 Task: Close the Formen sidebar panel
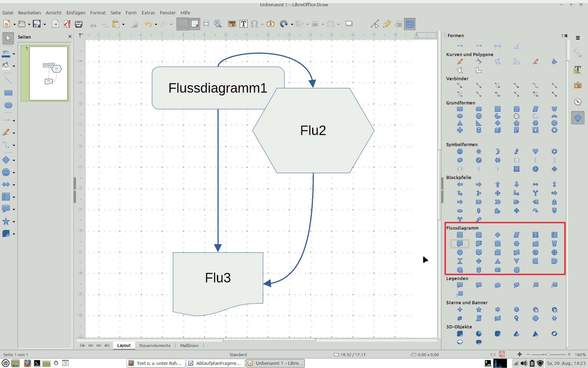point(566,36)
